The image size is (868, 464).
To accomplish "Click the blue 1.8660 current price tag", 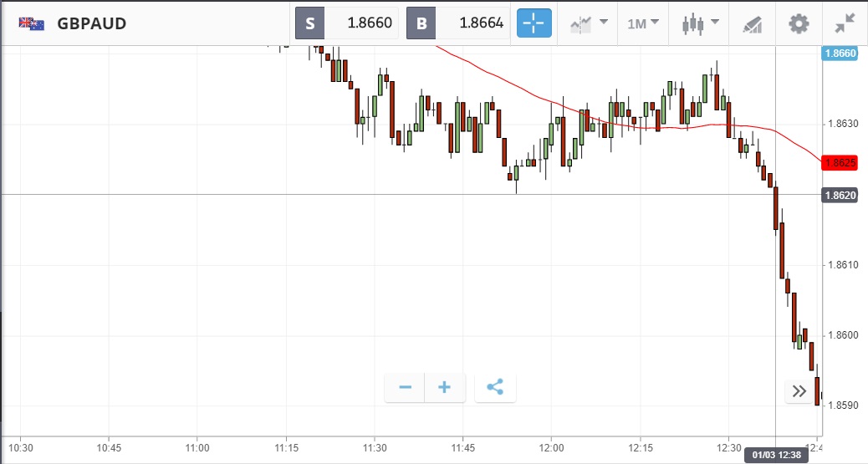I will [840, 54].
